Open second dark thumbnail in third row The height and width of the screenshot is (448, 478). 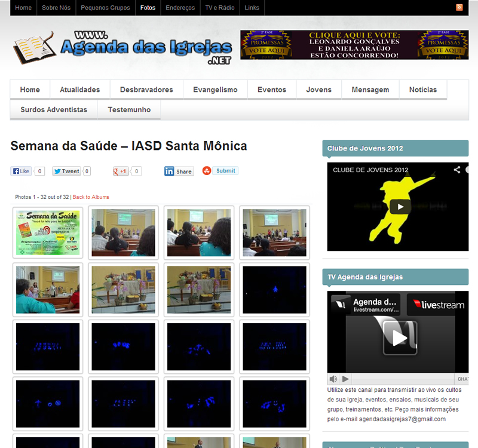tap(124, 347)
